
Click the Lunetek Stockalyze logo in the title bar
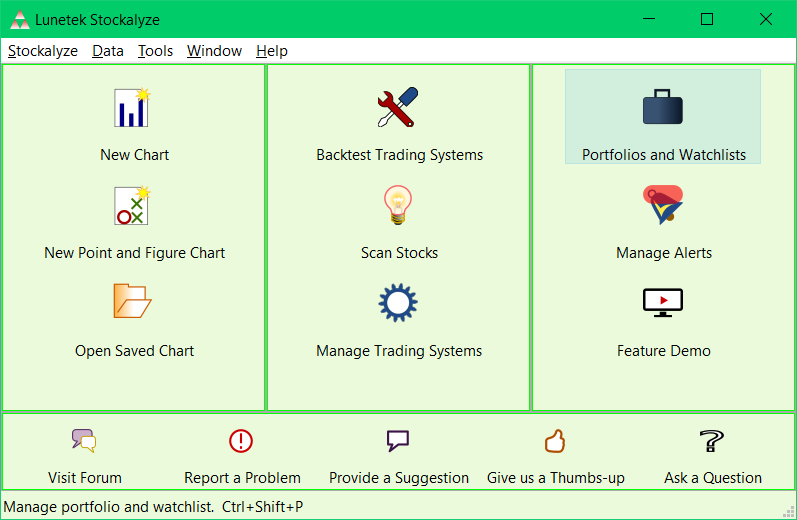click(20, 19)
